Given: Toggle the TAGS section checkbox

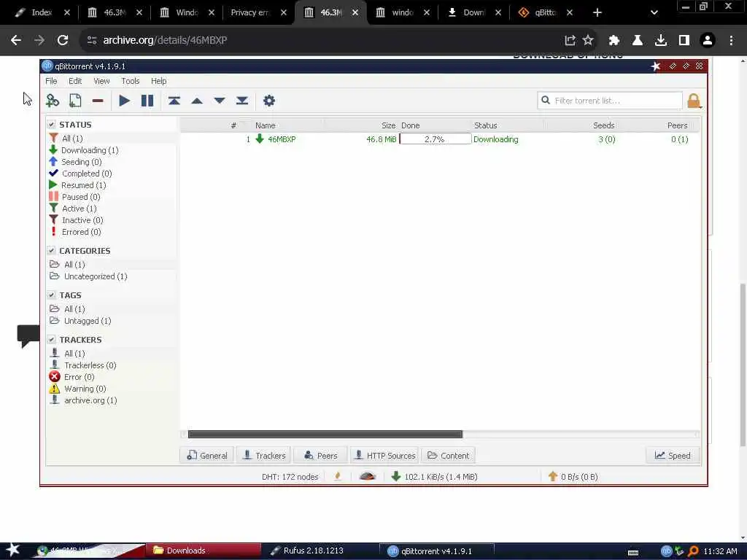Looking at the screenshot, I should [x=51, y=295].
